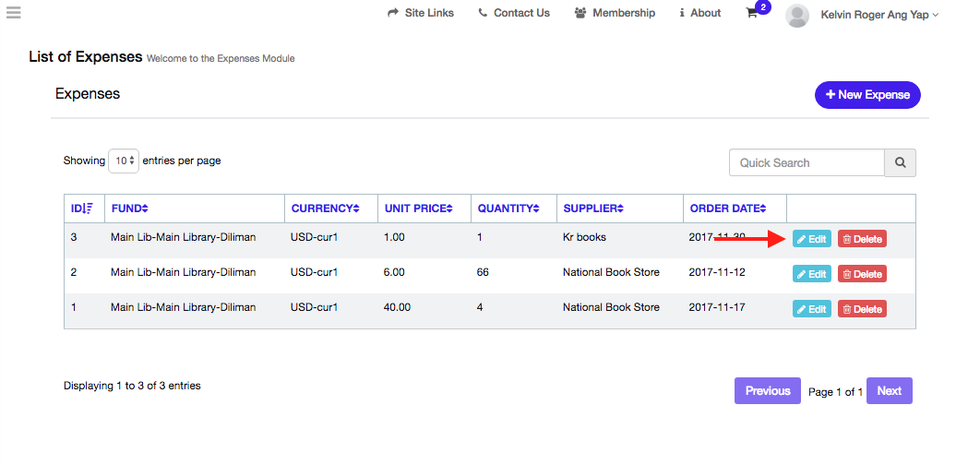
Task: Open entries per page dropdown
Action: coord(124,161)
